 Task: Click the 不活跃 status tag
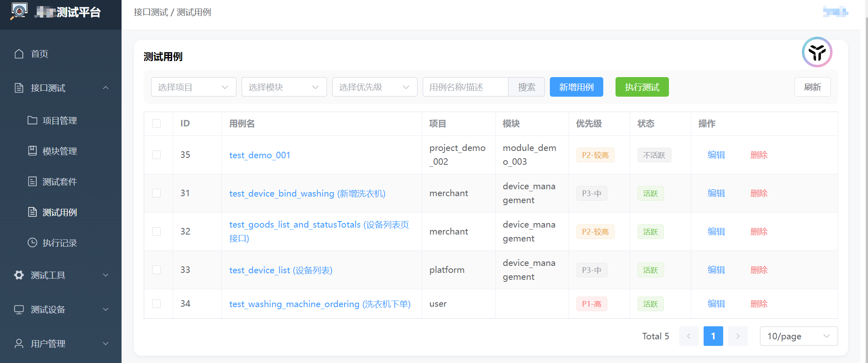coord(654,155)
